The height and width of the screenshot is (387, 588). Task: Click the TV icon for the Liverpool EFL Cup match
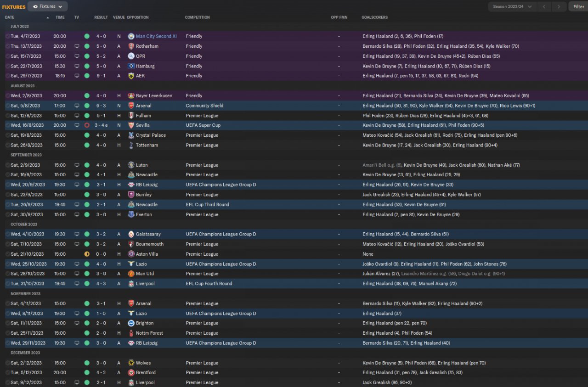click(77, 284)
